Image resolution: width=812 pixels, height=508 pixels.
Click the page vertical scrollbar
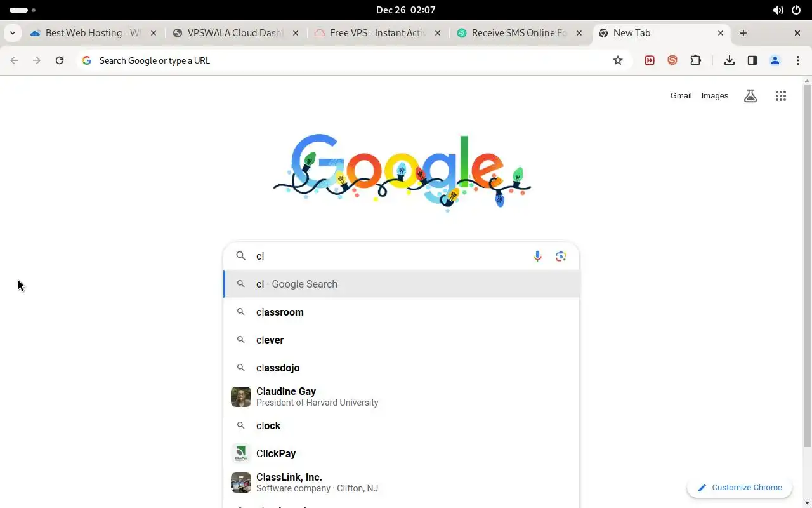click(807, 267)
